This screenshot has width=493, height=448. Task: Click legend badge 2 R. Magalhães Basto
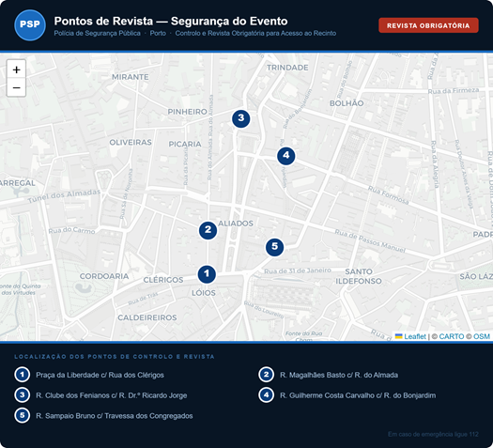pyautogui.click(x=267, y=375)
